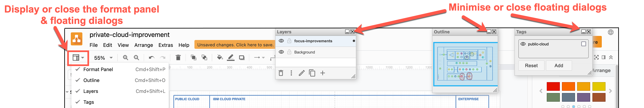Click the Add button in Tags dialog

[559, 66]
